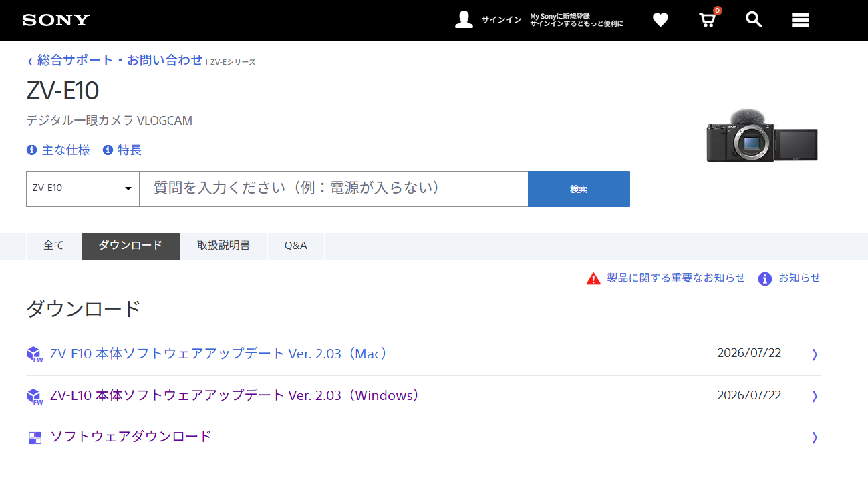Screen dimensions: 868x488
Task: Click the red warning triangle icon
Action: click(593, 278)
